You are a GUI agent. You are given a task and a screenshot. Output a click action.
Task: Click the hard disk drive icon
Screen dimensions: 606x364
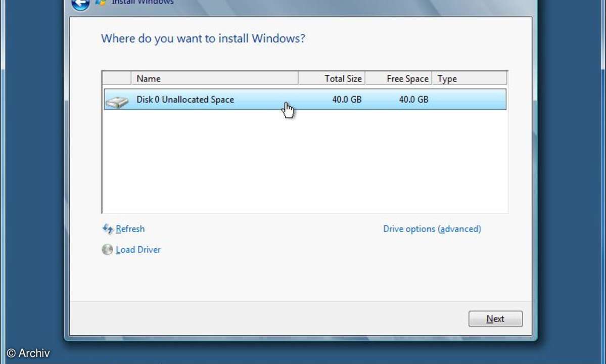click(117, 102)
